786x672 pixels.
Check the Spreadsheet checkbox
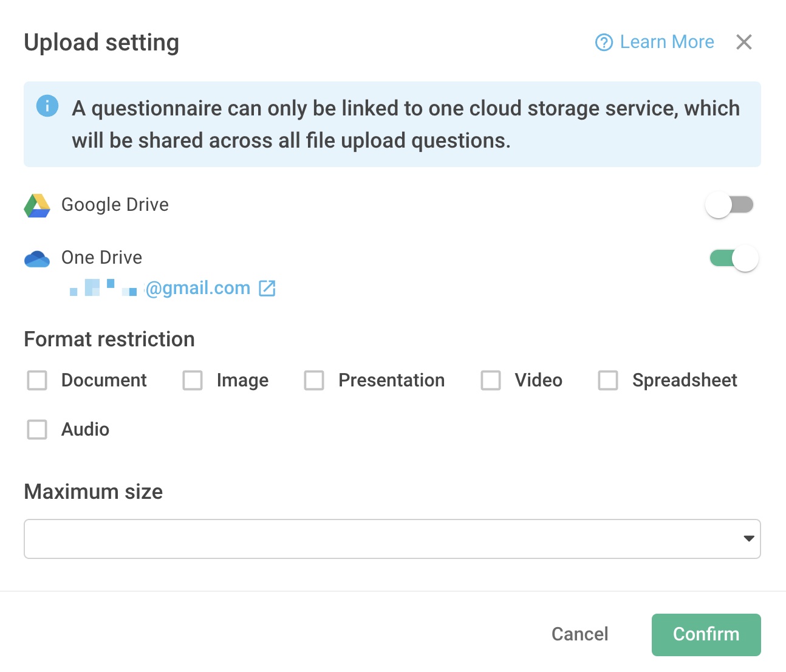pos(607,380)
